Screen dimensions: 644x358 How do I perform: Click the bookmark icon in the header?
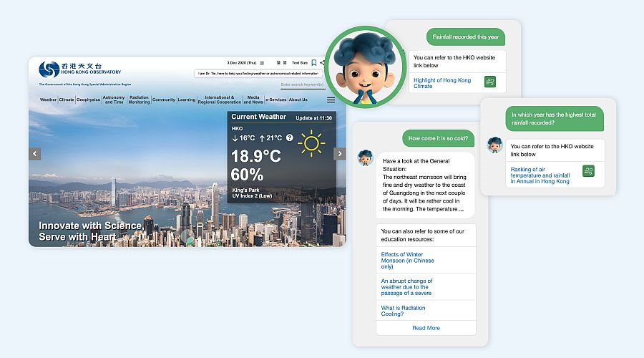pos(314,62)
